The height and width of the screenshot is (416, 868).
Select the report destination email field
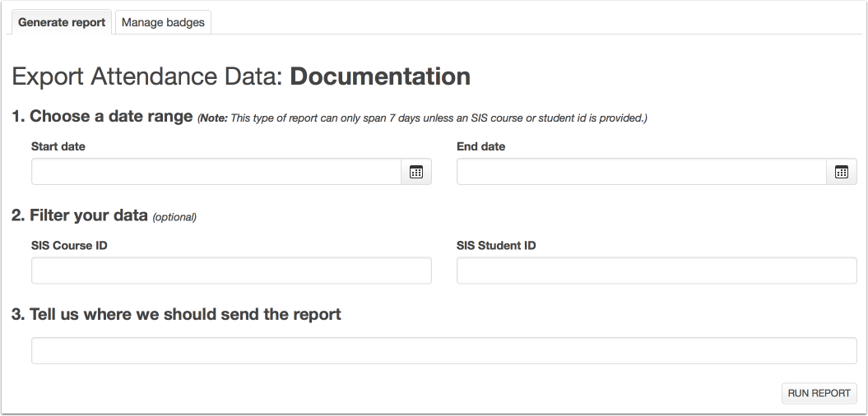pos(444,351)
